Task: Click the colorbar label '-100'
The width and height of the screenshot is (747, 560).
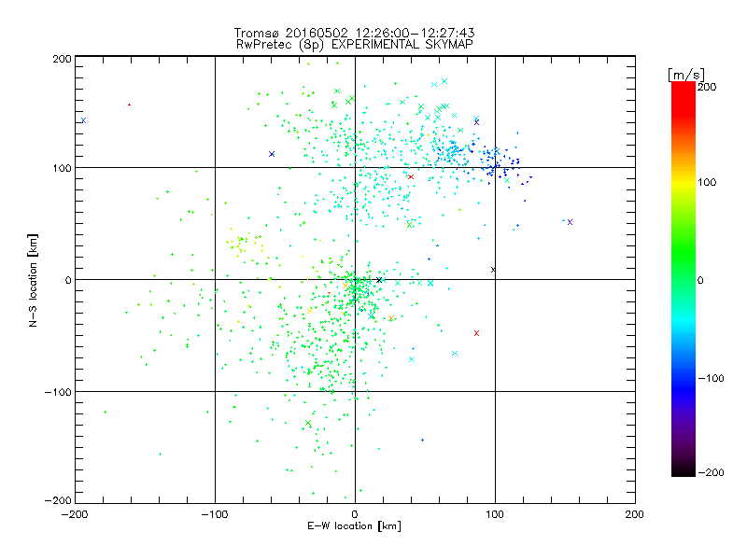Action: point(711,378)
